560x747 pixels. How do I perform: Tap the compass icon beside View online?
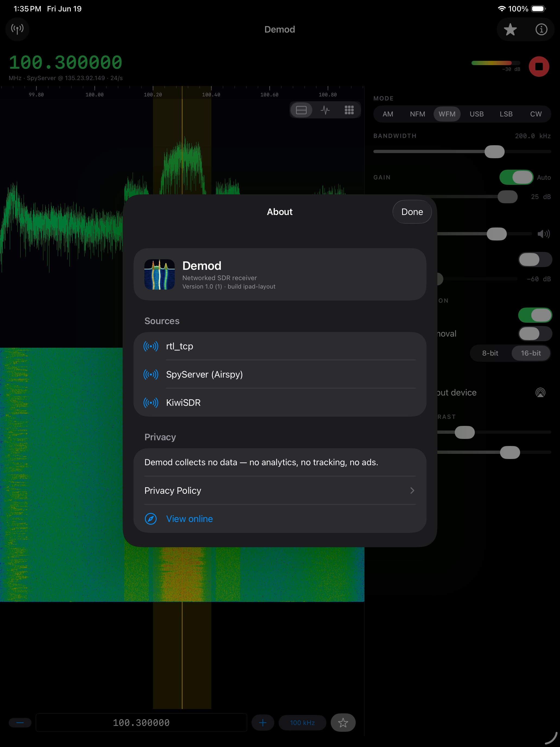151,519
